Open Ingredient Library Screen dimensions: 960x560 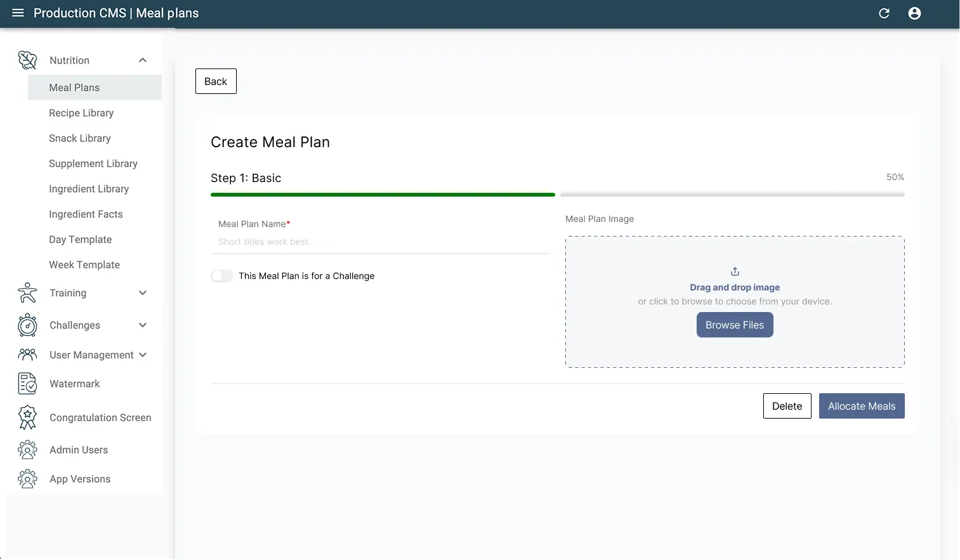pyautogui.click(x=89, y=189)
